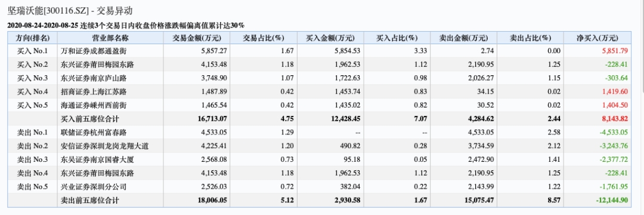The width and height of the screenshot is (644, 215).
Task: Click the 坚瑞沃能[300116.SZ] title text
Action: click(x=48, y=11)
